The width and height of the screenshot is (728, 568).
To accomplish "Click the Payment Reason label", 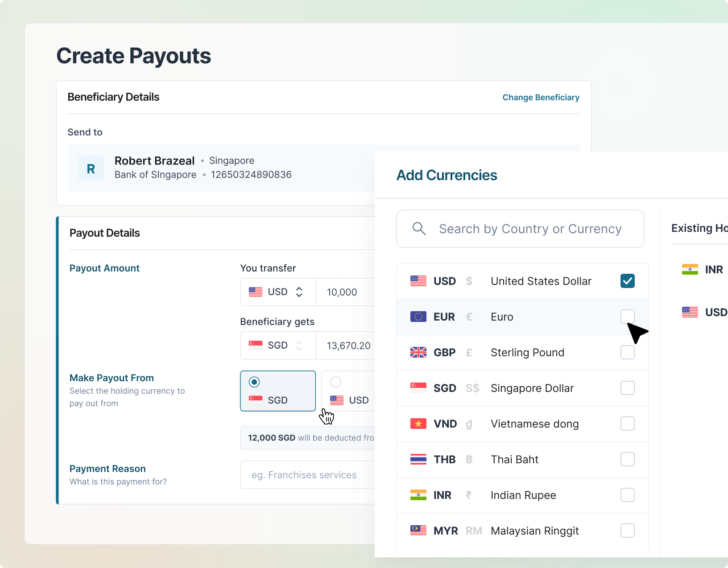I will [x=108, y=469].
